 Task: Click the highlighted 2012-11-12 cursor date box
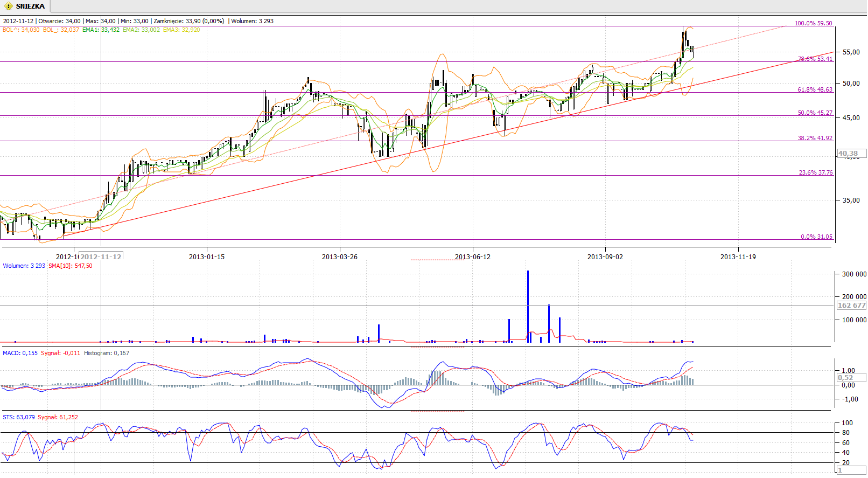(101, 257)
